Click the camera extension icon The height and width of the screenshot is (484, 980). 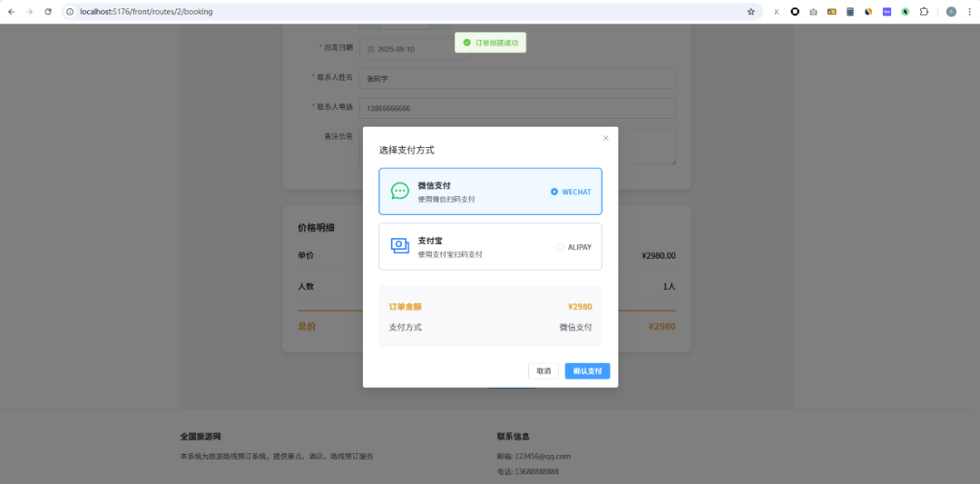tap(813, 11)
